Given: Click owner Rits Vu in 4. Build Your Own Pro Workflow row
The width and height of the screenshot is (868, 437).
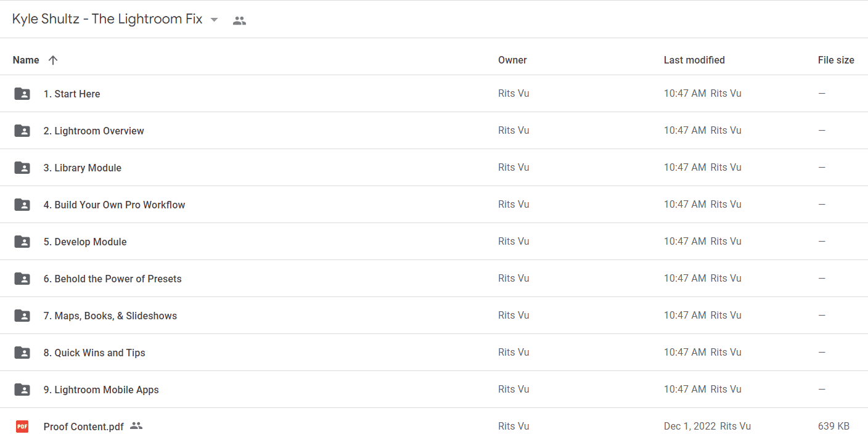Looking at the screenshot, I should pyautogui.click(x=514, y=205).
